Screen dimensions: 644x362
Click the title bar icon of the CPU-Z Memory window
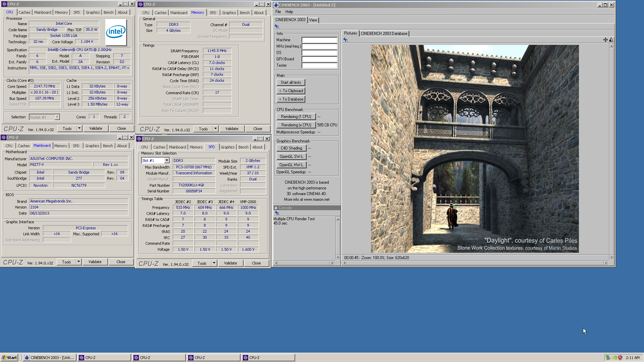[141, 4]
